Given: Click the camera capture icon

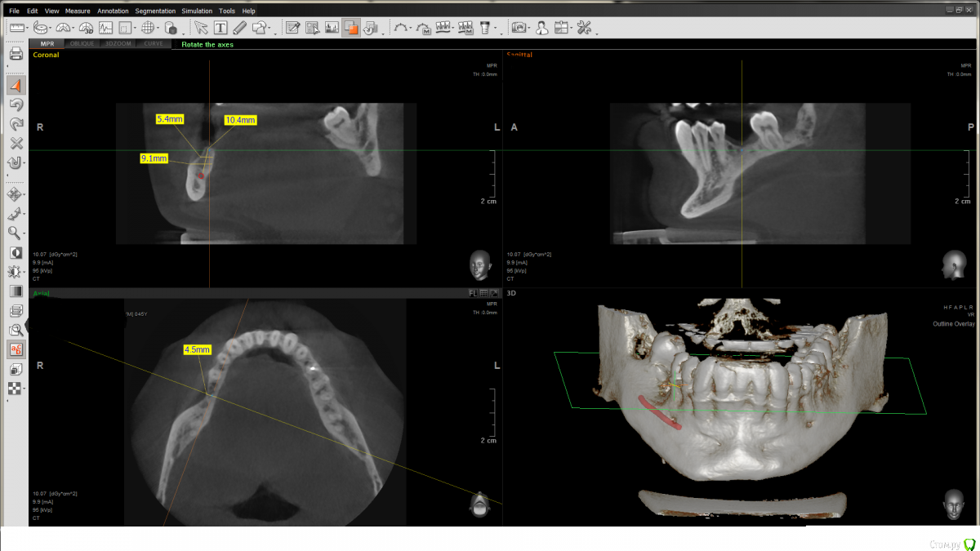Looking at the screenshot, I should pyautogui.click(x=519, y=28).
